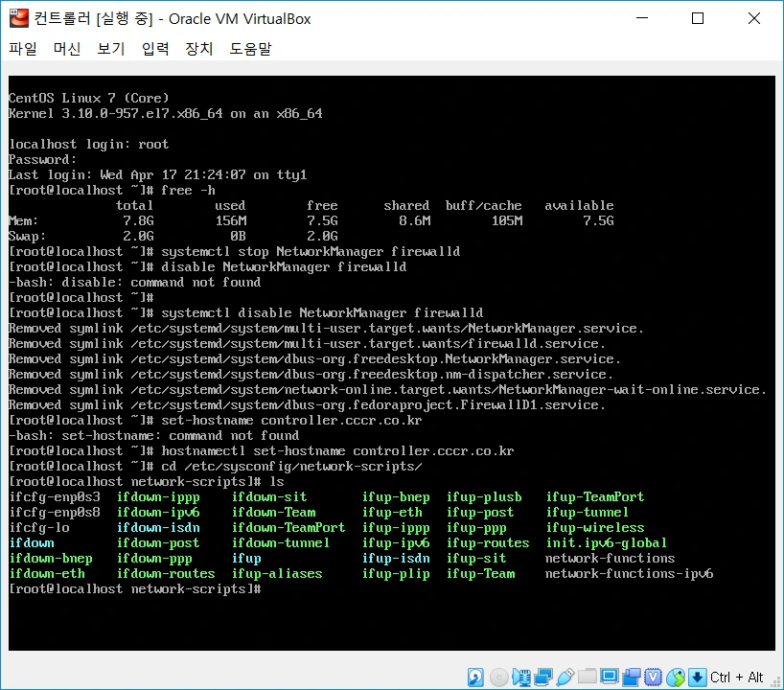Minimize the VirtualBox window
The width and height of the screenshot is (784, 690).
click(642, 18)
